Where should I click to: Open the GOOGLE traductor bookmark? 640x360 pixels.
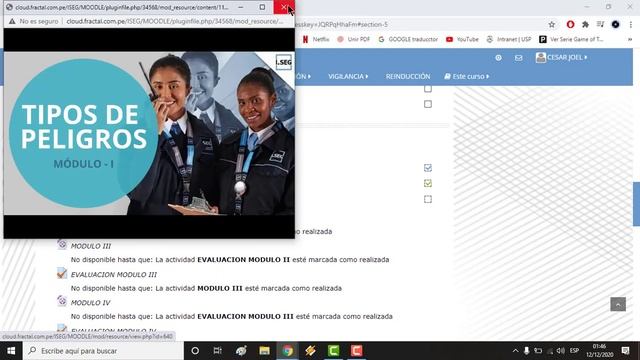(x=408, y=39)
